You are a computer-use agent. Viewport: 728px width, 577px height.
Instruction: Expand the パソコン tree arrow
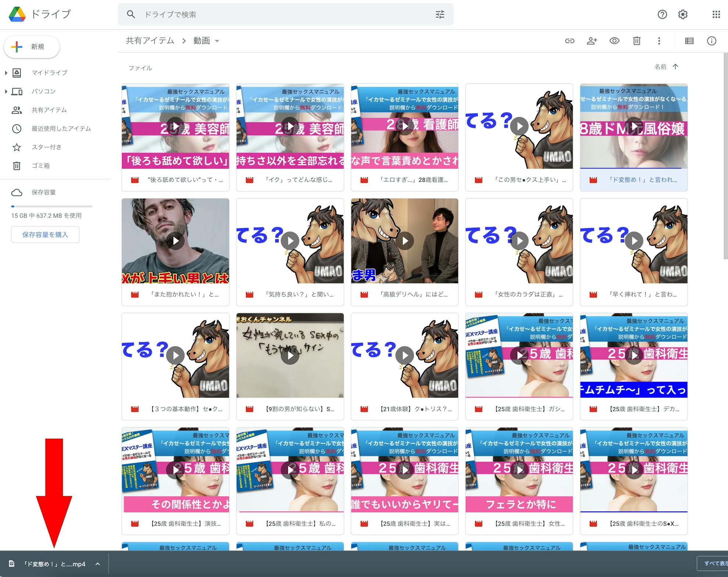[x=6, y=92]
